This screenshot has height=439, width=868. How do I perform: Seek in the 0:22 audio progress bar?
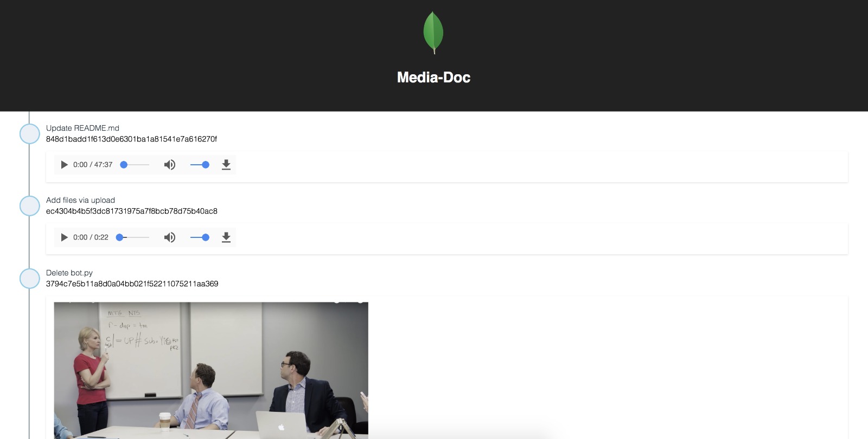pos(133,237)
